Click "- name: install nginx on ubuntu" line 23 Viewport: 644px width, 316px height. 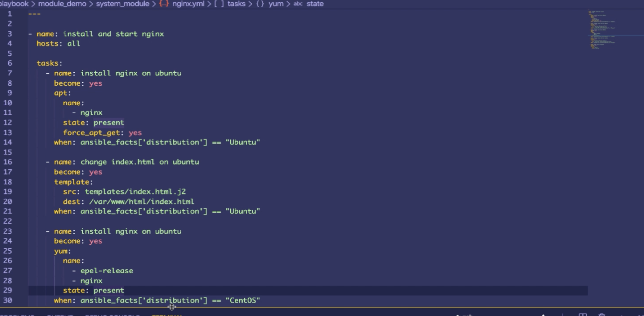114,231
